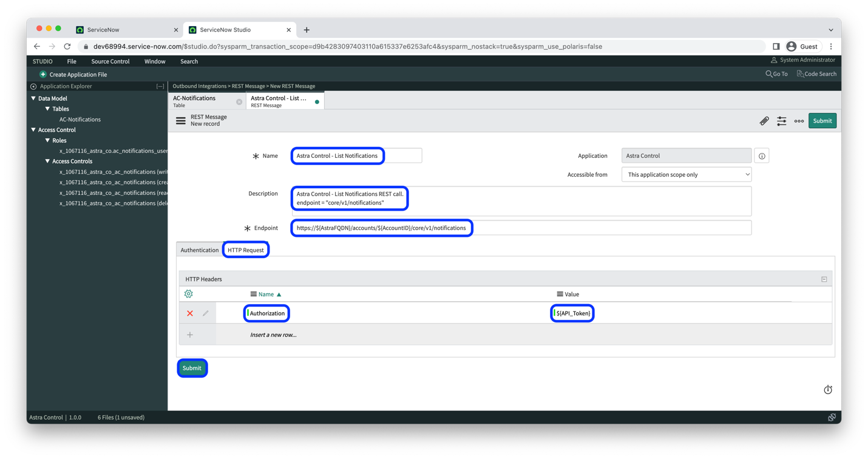The image size is (868, 459).
Task: Click the Value column header
Action: pyautogui.click(x=572, y=294)
